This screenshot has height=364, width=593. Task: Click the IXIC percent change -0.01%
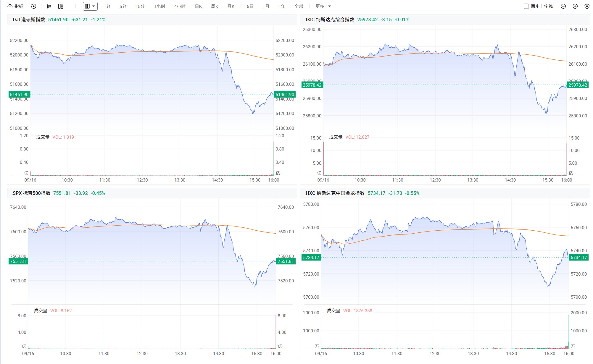tap(402, 20)
